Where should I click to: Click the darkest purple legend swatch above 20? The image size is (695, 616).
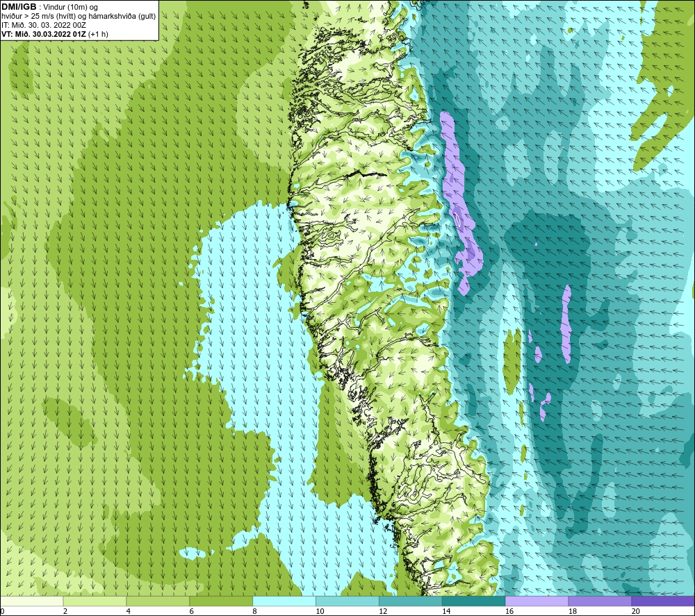(663, 601)
